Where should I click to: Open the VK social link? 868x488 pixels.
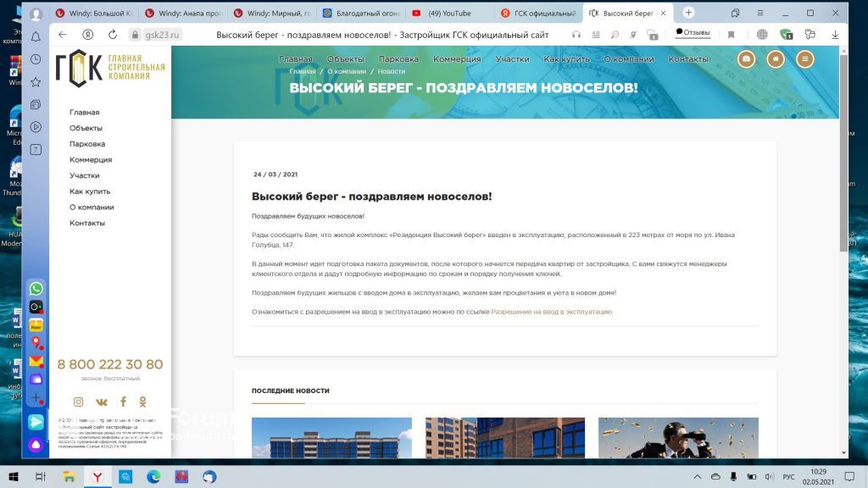pos(102,402)
